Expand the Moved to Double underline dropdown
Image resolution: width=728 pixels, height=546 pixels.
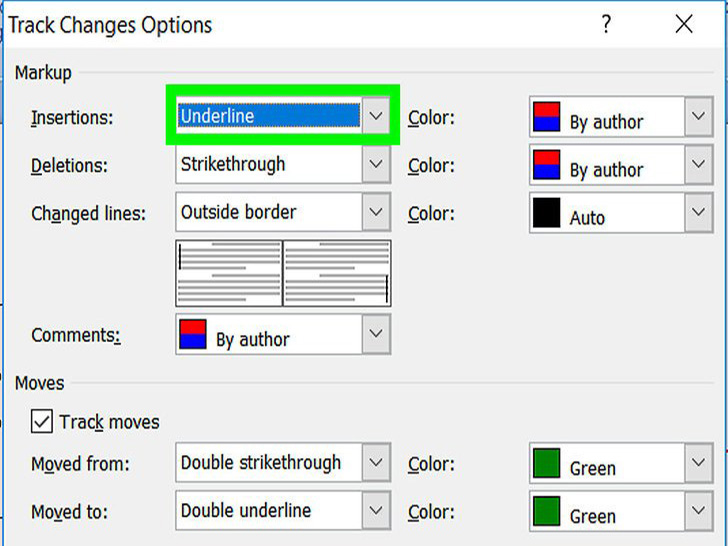coord(376,511)
